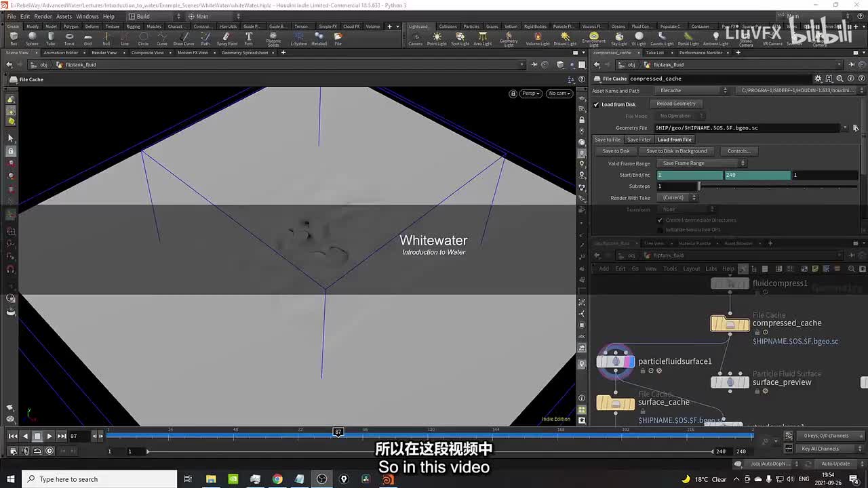
Task: Add a Distant Light from the shelf
Action: click(565, 39)
